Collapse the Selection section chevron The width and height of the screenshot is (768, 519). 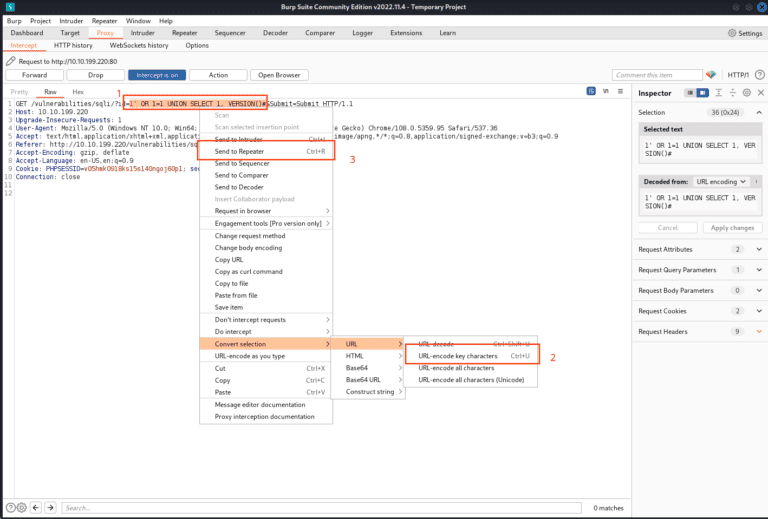[759, 113]
